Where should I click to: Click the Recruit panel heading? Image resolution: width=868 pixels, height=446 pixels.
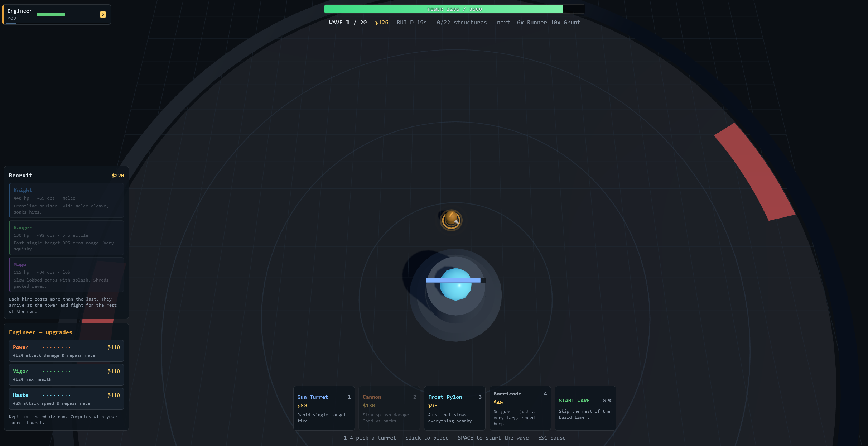point(20,176)
